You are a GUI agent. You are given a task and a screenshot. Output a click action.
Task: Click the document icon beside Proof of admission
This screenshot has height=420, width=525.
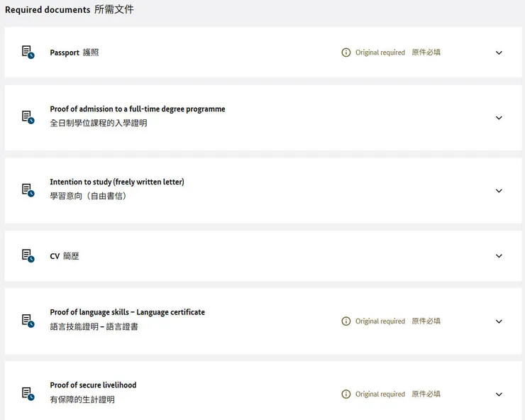[28, 117]
